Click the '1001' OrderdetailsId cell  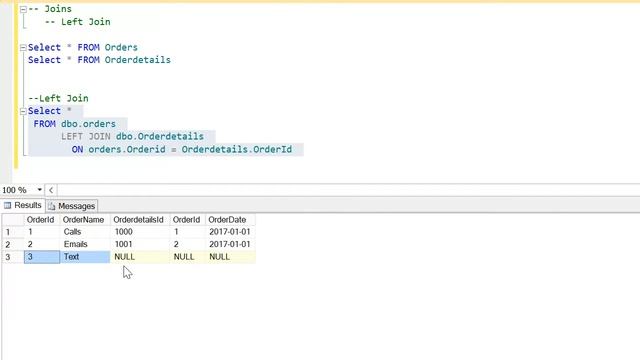pyautogui.click(x=140, y=244)
